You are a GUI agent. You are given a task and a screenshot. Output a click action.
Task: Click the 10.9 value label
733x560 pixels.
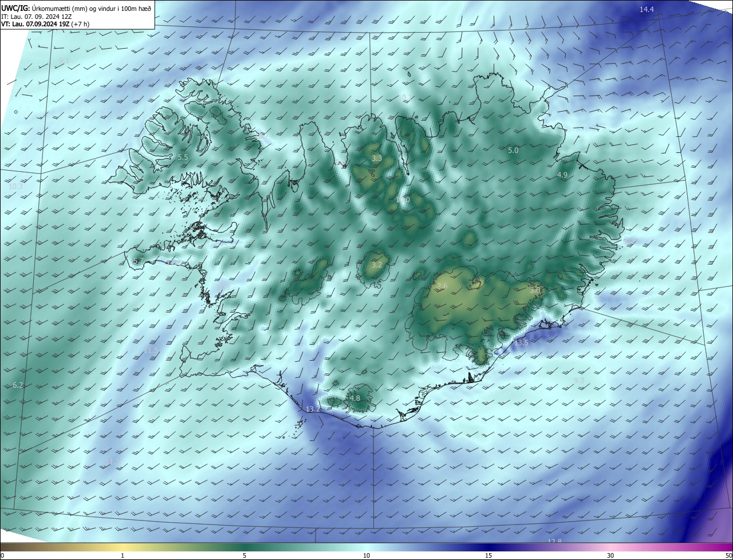coord(223,287)
